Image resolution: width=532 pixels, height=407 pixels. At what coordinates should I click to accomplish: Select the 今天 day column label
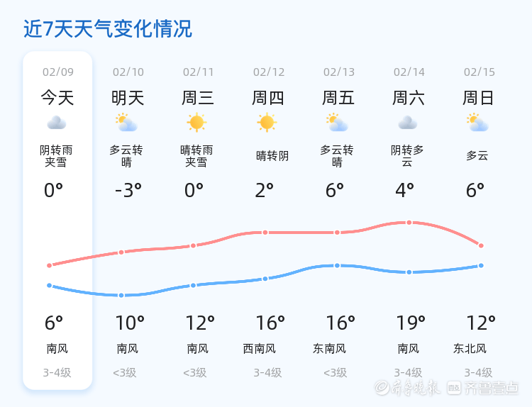[x=57, y=98]
